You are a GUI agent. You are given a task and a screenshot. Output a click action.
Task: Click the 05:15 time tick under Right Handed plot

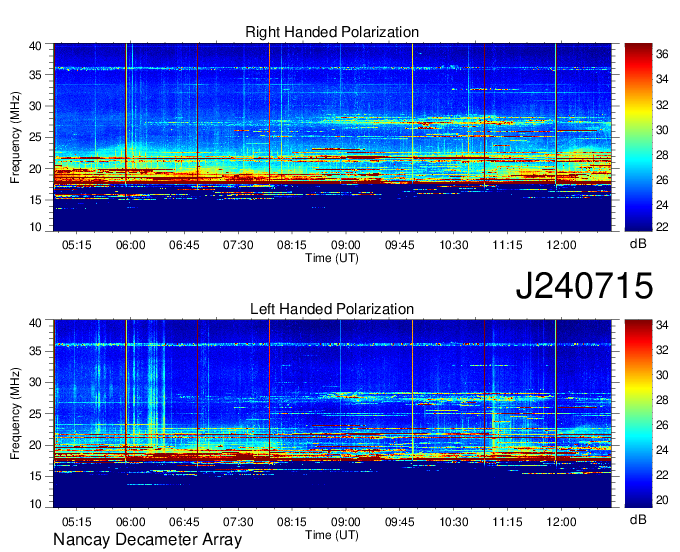tap(77, 245)
